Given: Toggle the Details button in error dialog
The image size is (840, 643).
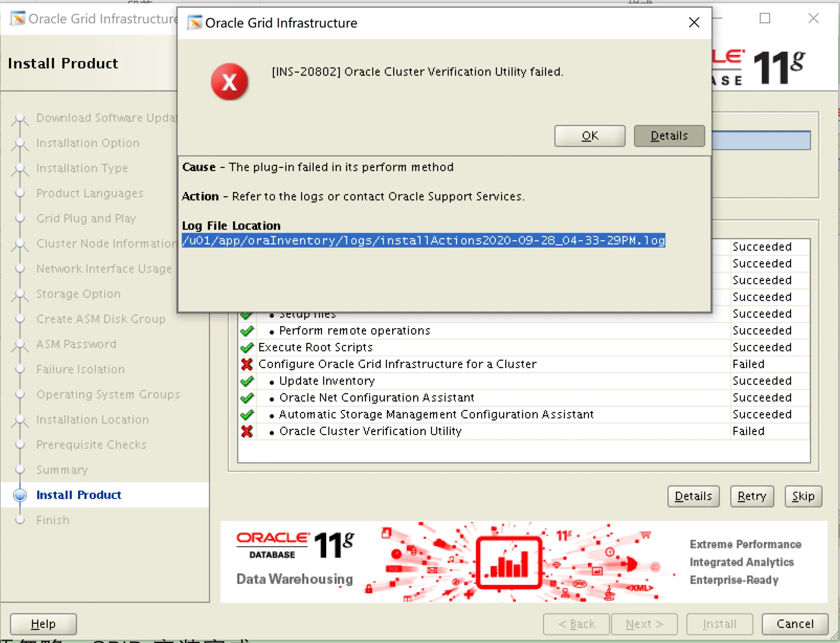Looking at the screenshot, I should [x=669, y=136].
